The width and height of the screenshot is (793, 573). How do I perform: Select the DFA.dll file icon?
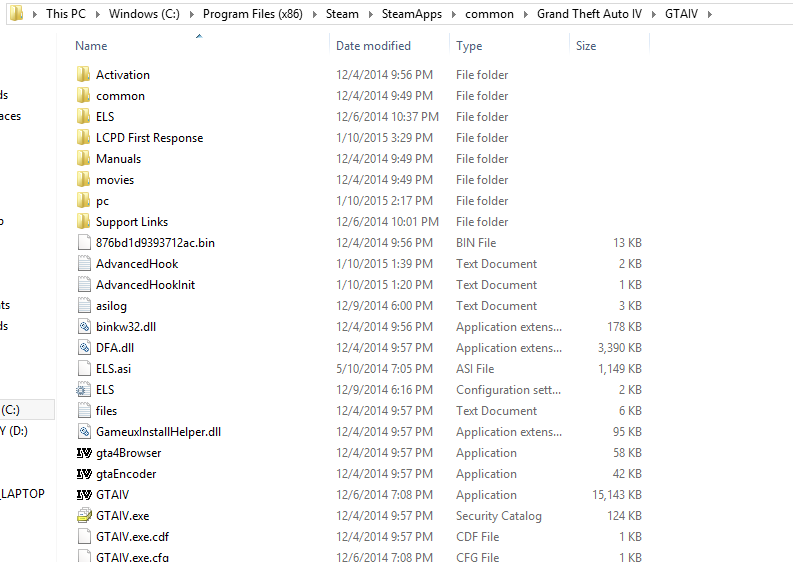pos(84,347)
